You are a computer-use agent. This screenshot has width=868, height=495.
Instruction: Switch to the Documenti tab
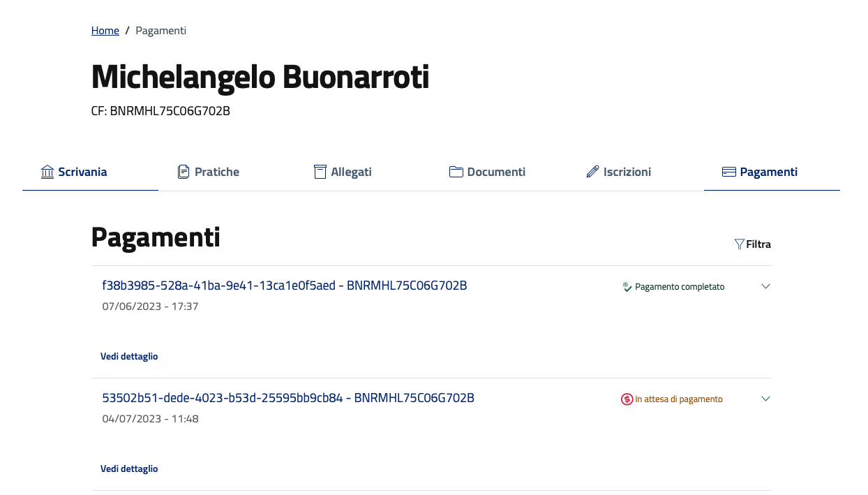click(x=495, y=172)
